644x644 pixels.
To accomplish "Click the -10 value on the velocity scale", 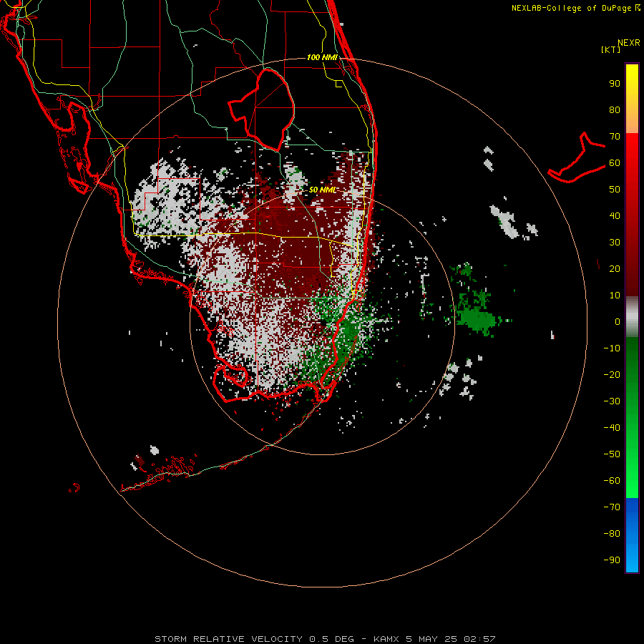I will pos(612,348).
